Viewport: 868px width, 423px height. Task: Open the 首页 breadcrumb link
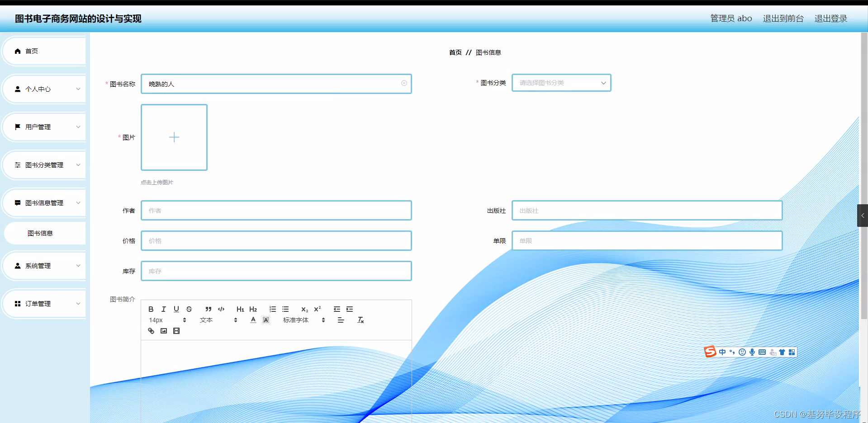[455, 52]
